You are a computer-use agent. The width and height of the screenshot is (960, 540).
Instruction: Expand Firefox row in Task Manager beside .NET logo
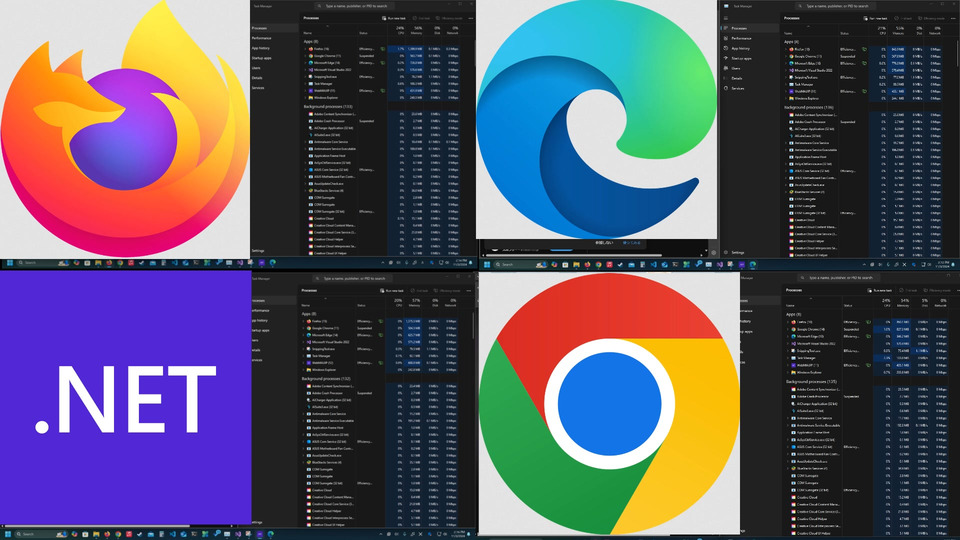coord(303,321)
